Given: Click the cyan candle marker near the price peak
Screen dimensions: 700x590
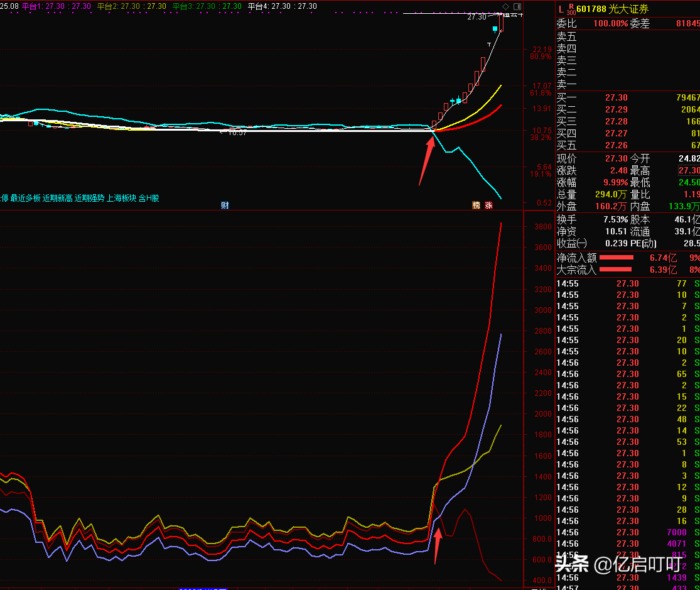Looking at the screenshot, I should click(495, 29).
